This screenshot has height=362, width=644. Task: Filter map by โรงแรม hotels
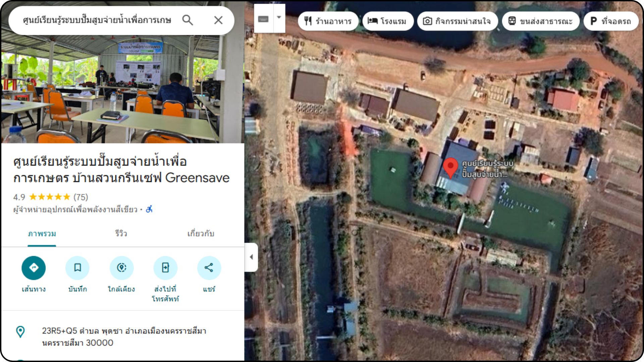click(x=387, y=21)
